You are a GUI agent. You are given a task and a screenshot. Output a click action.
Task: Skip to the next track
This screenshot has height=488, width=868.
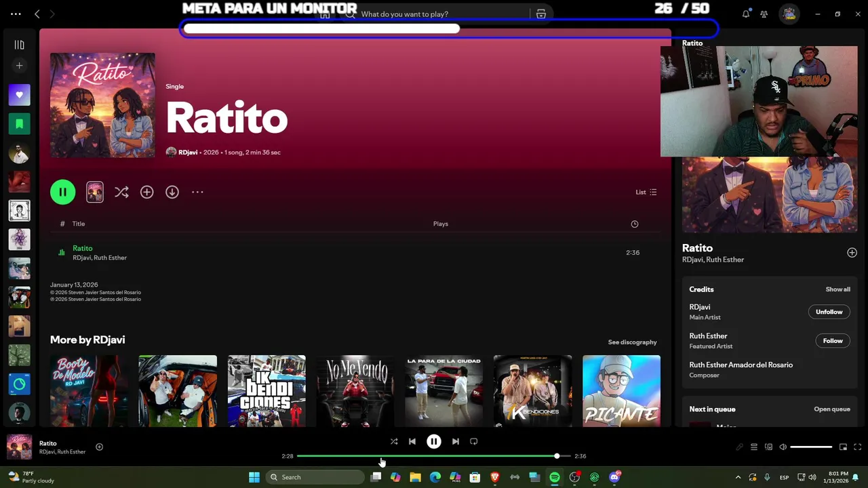coord(456,441)
